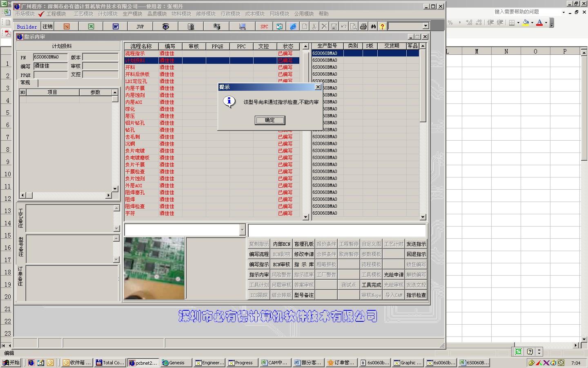Click the 编写 input field
The image size is (588, 368).
[51, 66]
